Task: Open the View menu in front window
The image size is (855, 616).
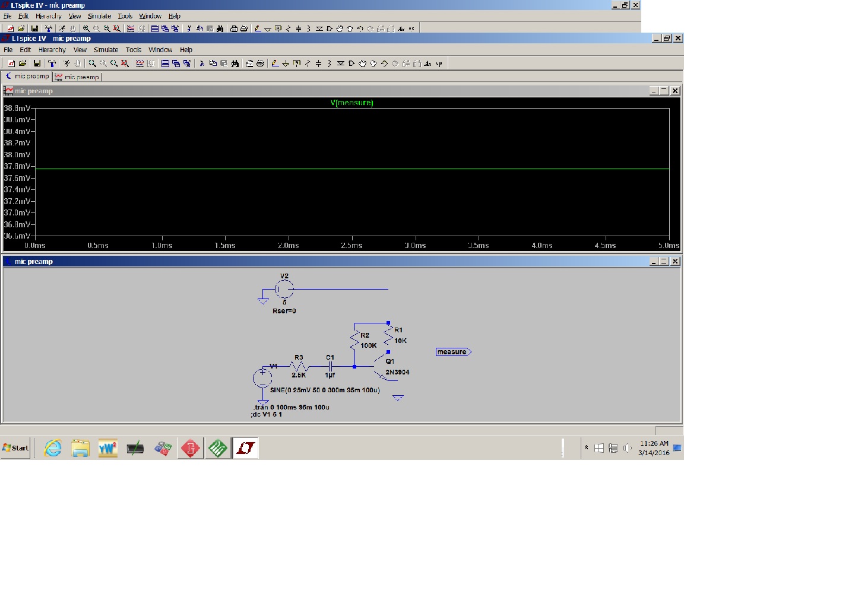Action: coord(80,50)
